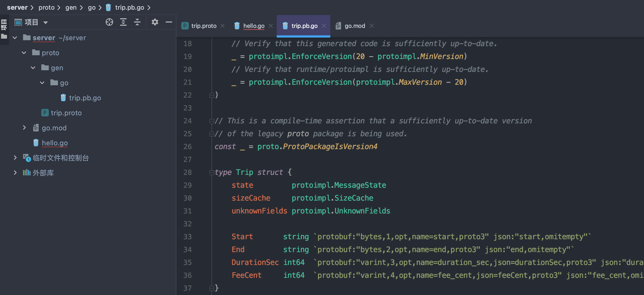Select hello.go in project tree
The height and width of the screenshot is (295, 644).
point(55,143)
